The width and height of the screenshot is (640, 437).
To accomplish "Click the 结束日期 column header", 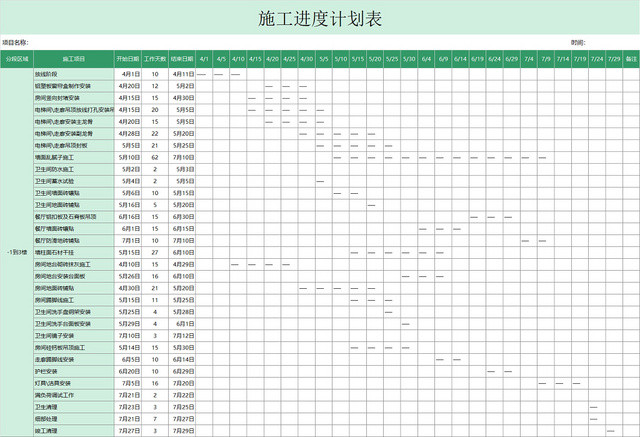I will [182, 59].
